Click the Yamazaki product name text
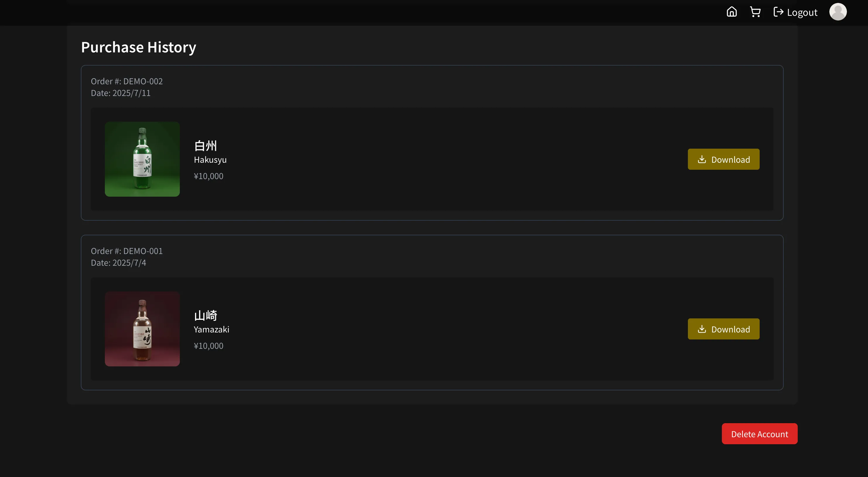 coord(212,330)
